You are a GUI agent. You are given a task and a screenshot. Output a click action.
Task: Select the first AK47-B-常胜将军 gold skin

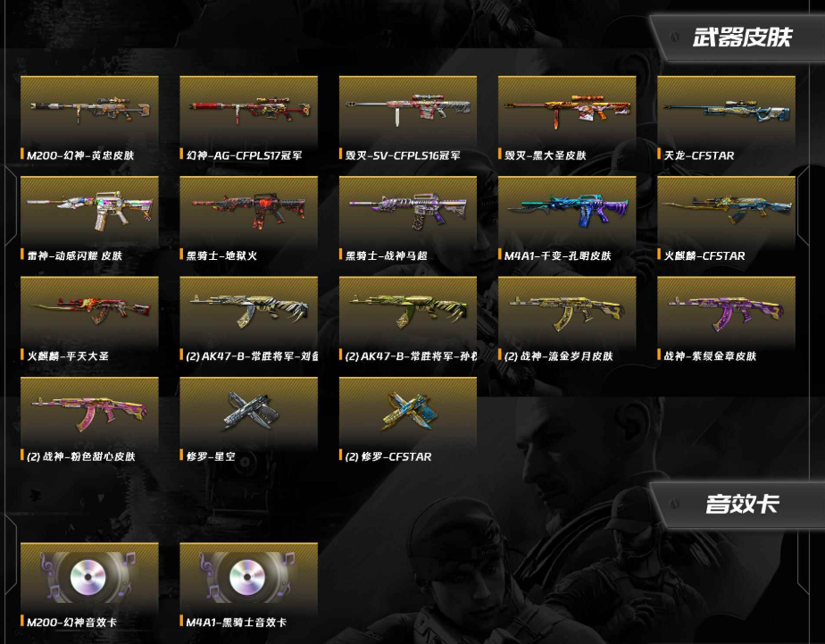(248, 311)
